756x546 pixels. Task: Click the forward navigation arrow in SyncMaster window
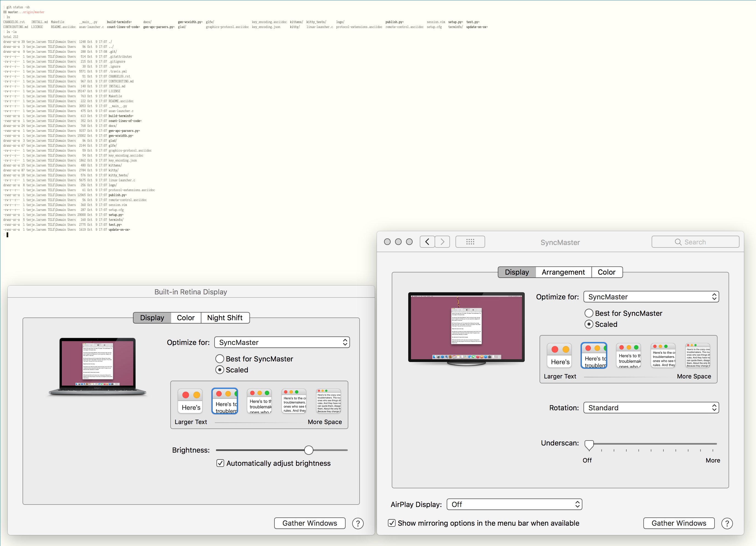click(x=442, y=242)
